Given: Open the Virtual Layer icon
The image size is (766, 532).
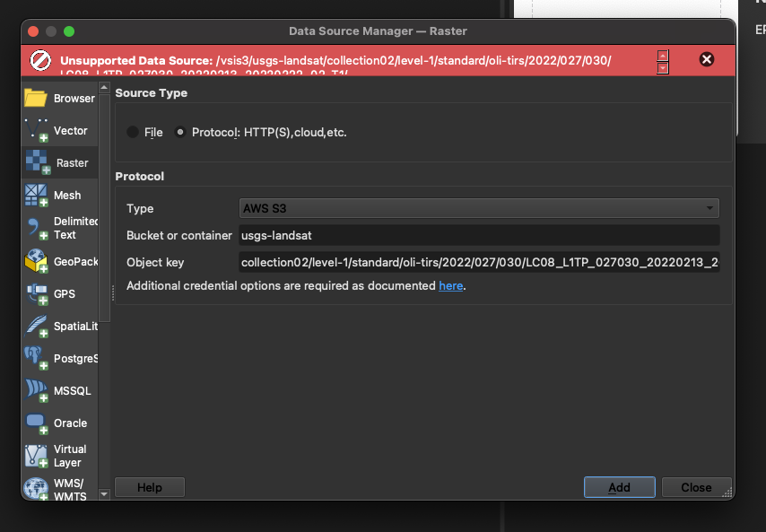Looking at the screenshot, I should click(36, 456).
